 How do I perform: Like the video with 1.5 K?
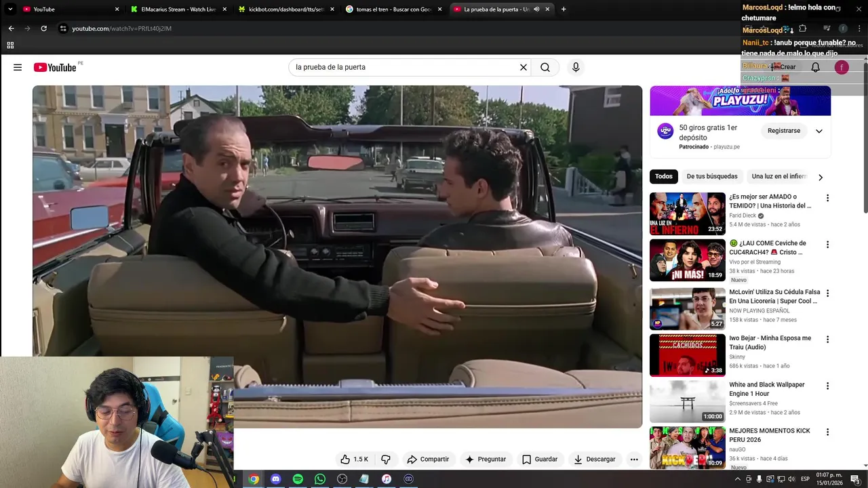pos(354,459)
